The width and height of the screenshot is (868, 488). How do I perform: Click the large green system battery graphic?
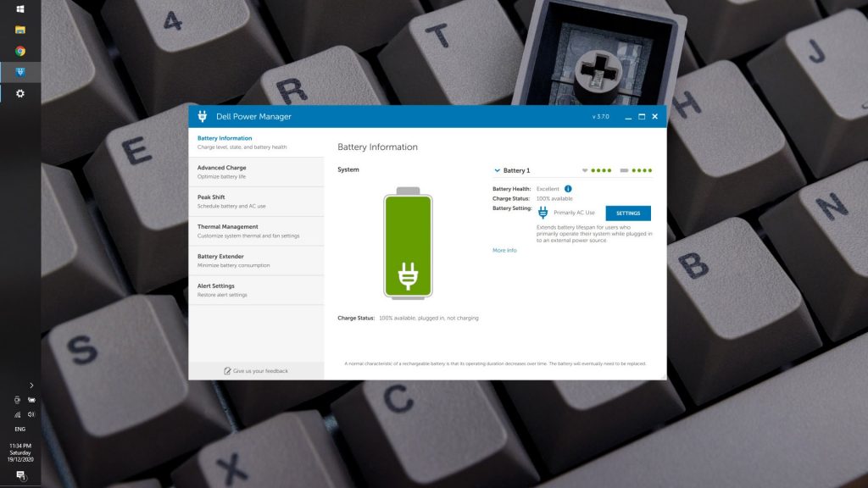click(408, 243)
